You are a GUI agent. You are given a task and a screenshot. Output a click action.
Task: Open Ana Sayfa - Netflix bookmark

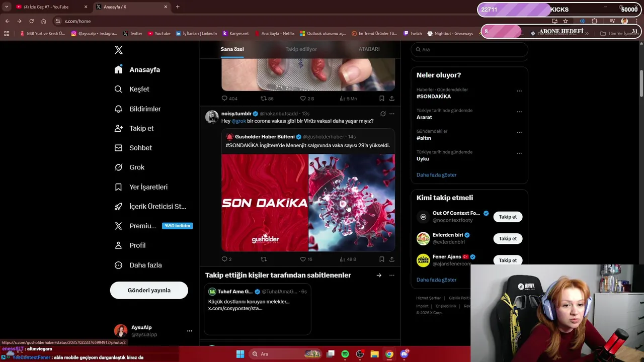(274, 34)
